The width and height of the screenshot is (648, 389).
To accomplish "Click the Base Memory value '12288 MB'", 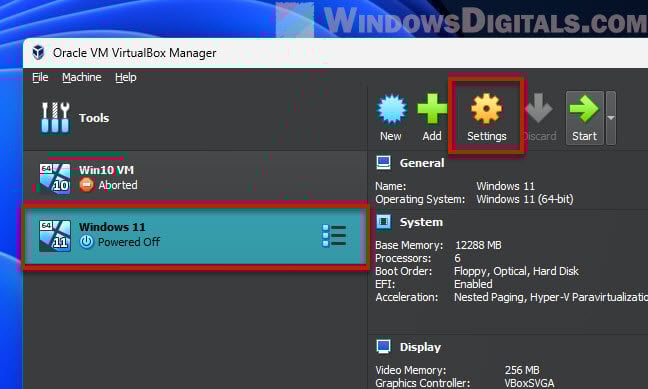I will [x=478, y=245].
